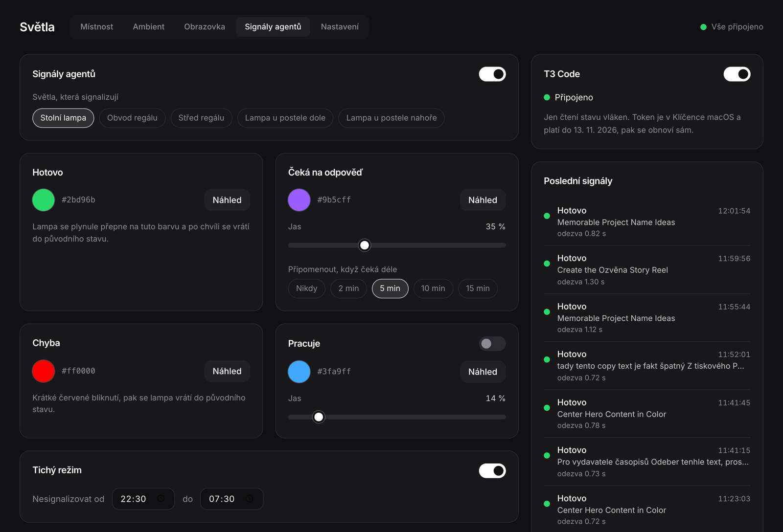The width and height of the screenshot is (783, 532).
Task: Click the signal row starting "Pro vydavatele časopisů"
Action: coord(647,462)
